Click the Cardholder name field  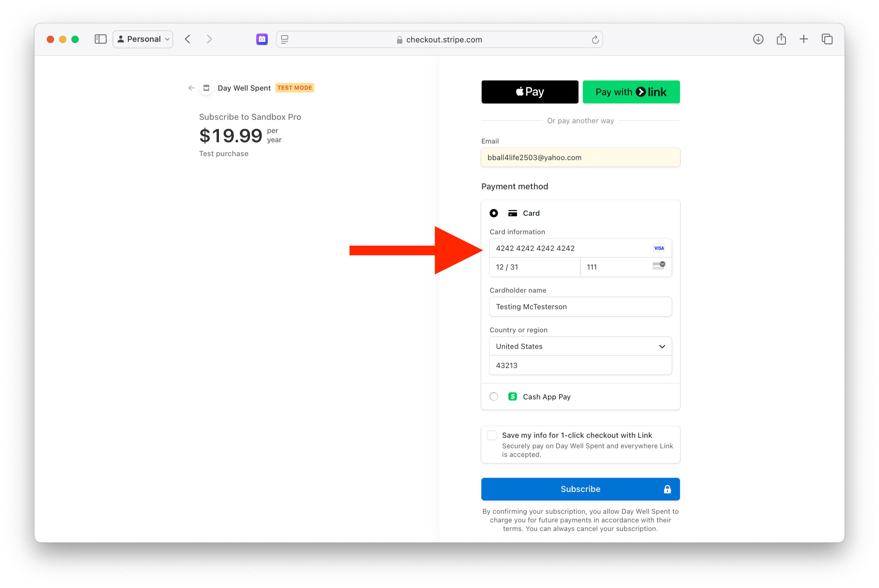click(x=580, y=307)
